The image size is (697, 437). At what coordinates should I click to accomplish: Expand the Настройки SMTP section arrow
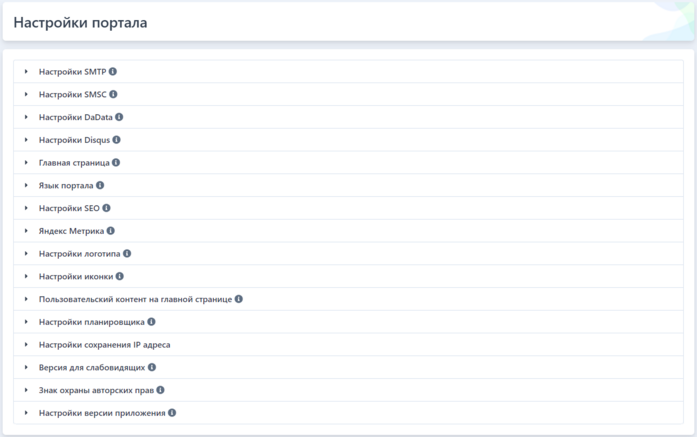(x=26, y=72)
